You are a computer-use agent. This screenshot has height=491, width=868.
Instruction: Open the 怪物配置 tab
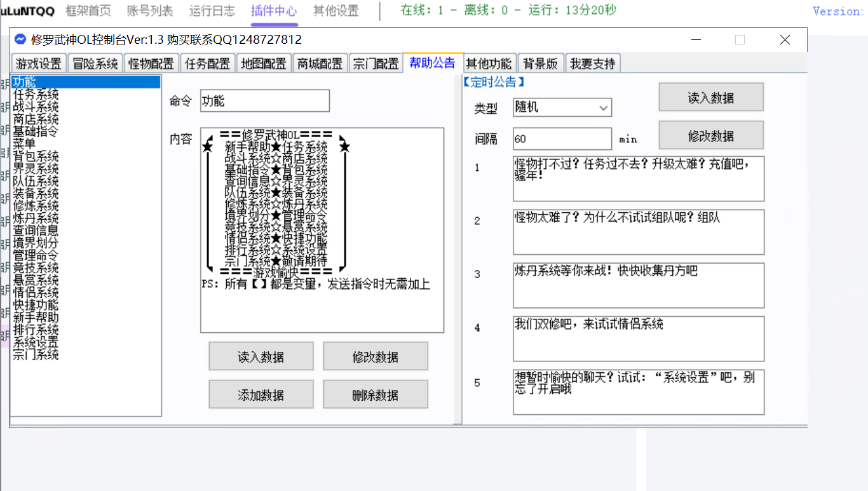(151, 64)
